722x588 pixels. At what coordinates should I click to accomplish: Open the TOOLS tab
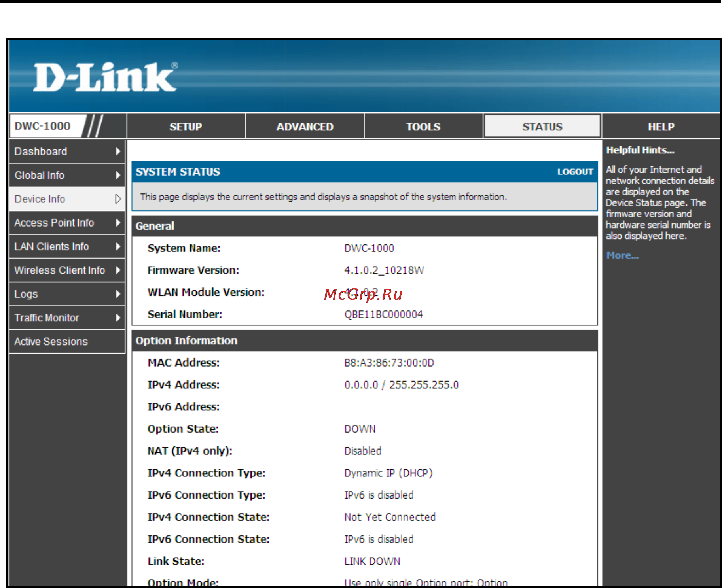coord(423,127)
